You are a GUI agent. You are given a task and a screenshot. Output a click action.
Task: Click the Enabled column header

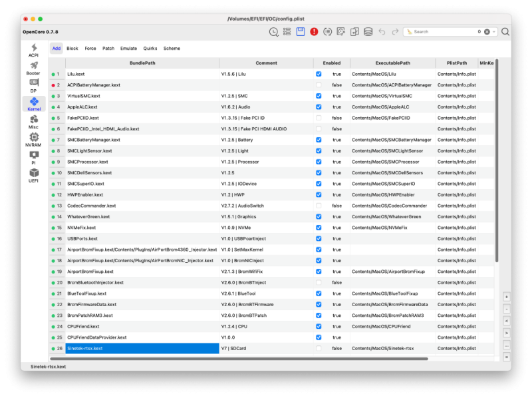pos(332,63)
